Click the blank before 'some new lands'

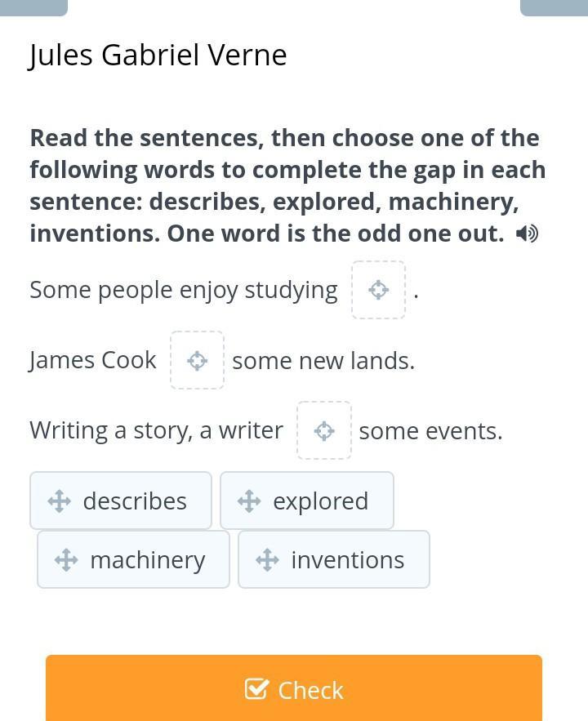197,360
